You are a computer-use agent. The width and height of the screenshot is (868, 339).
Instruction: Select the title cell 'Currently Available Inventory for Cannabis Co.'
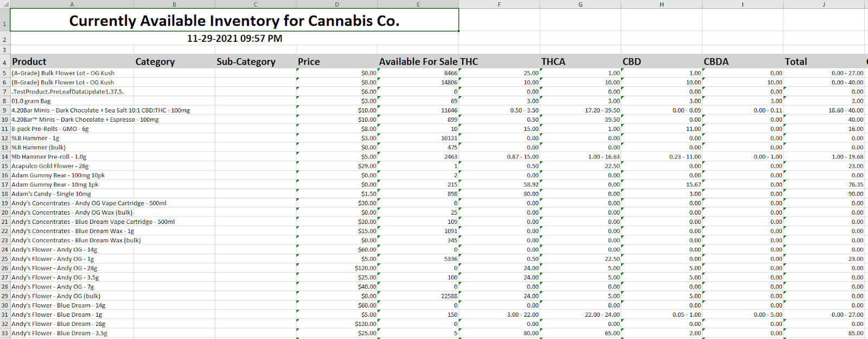pyautogui.click(x=234, y=21)
